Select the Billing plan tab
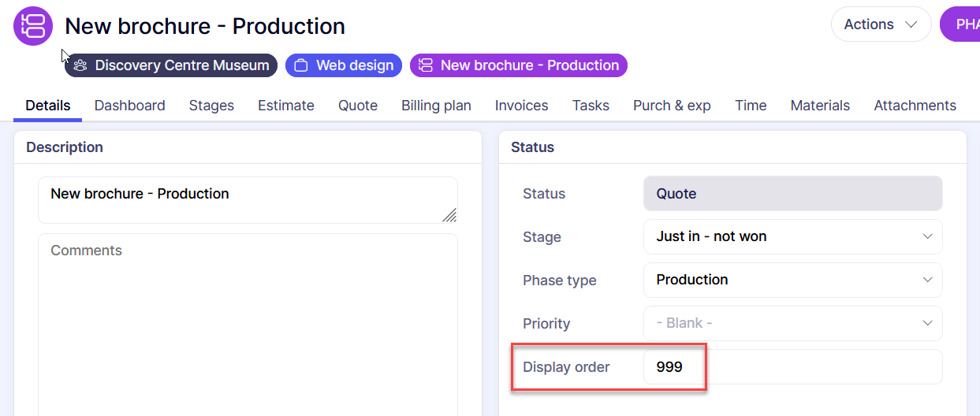Image resolution: width=980 pixels, height=416 pixels. tap(436, 106)
